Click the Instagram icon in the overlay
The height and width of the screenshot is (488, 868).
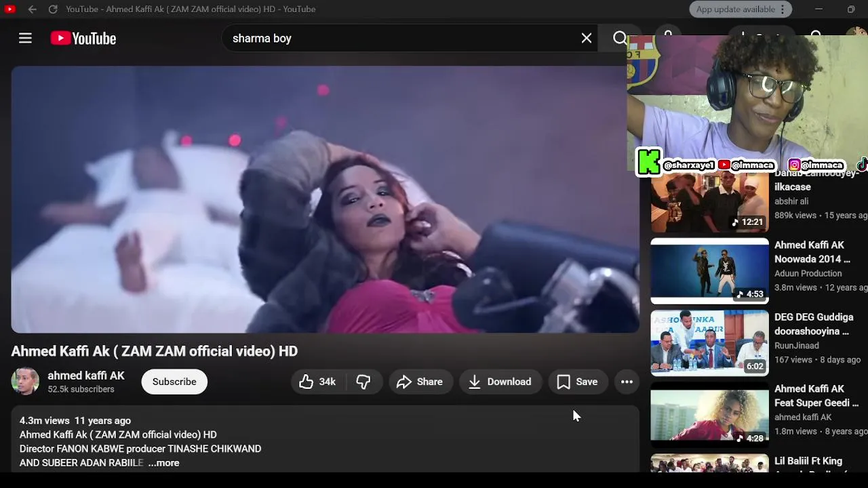(x=794, y=165)
